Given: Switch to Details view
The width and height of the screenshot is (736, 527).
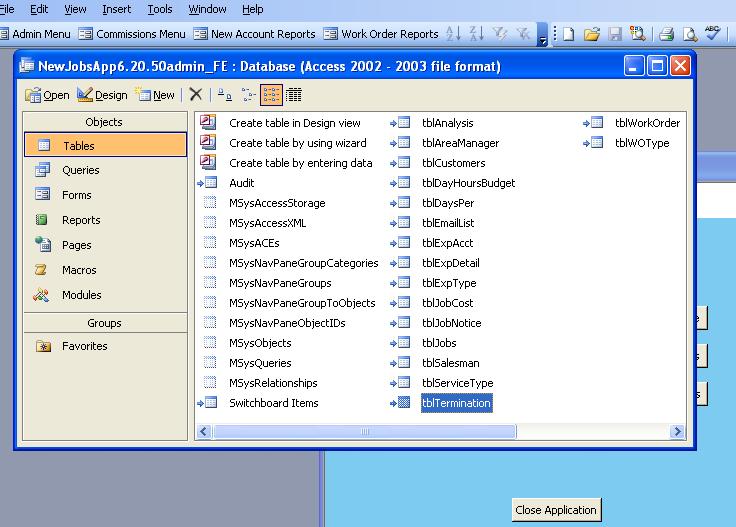Looking at the screenshot, I should point(294,95).
